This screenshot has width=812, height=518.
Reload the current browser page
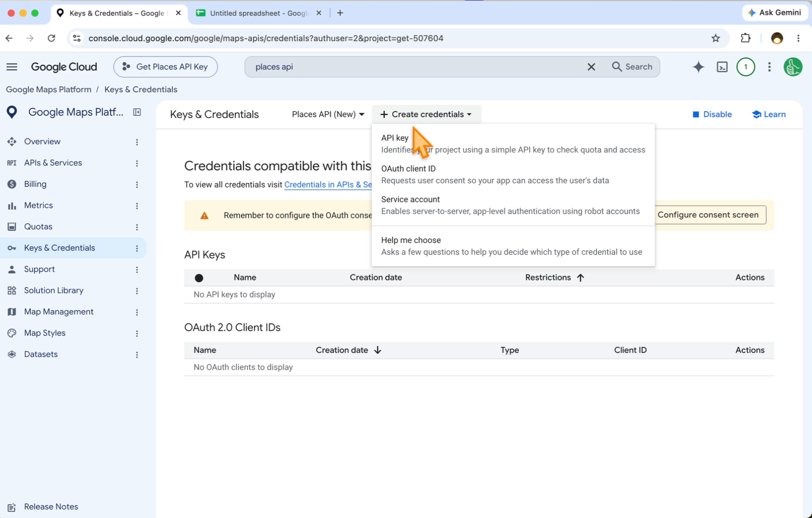coord(51,38)
